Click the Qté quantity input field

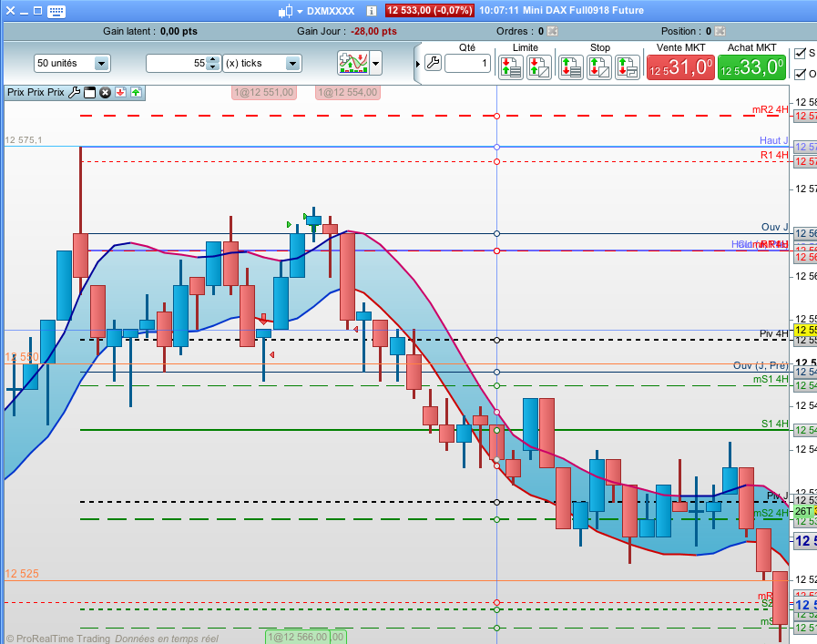[x=467, y=64]
